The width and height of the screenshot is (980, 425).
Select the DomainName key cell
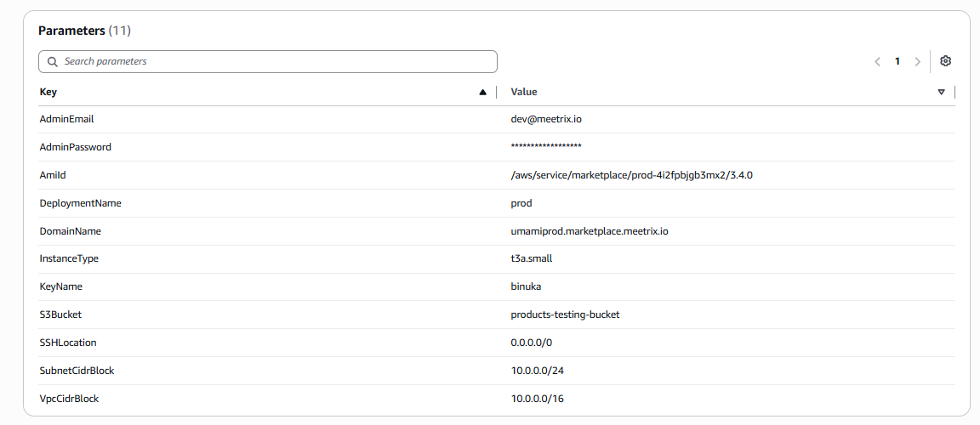pos(71,231)
